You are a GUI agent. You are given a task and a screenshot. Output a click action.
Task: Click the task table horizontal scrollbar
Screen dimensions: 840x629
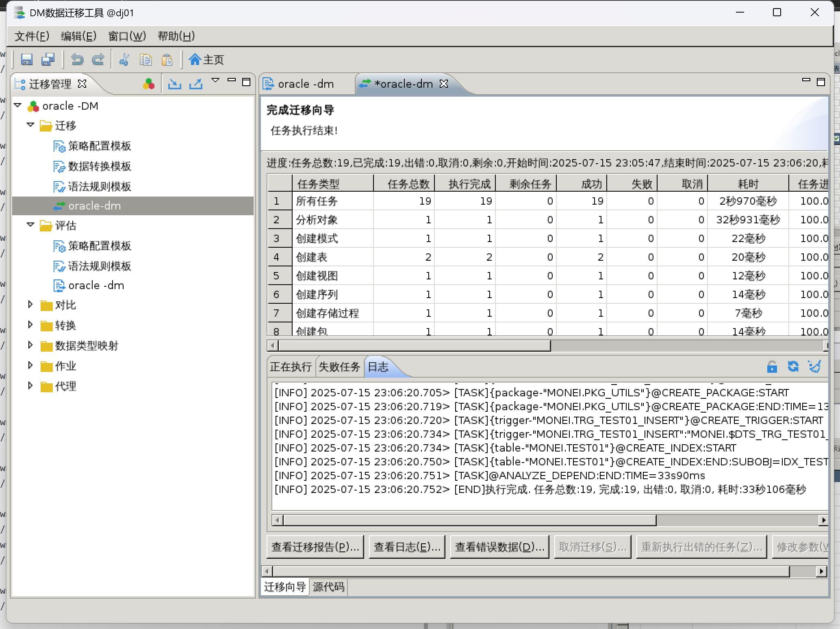415,346
